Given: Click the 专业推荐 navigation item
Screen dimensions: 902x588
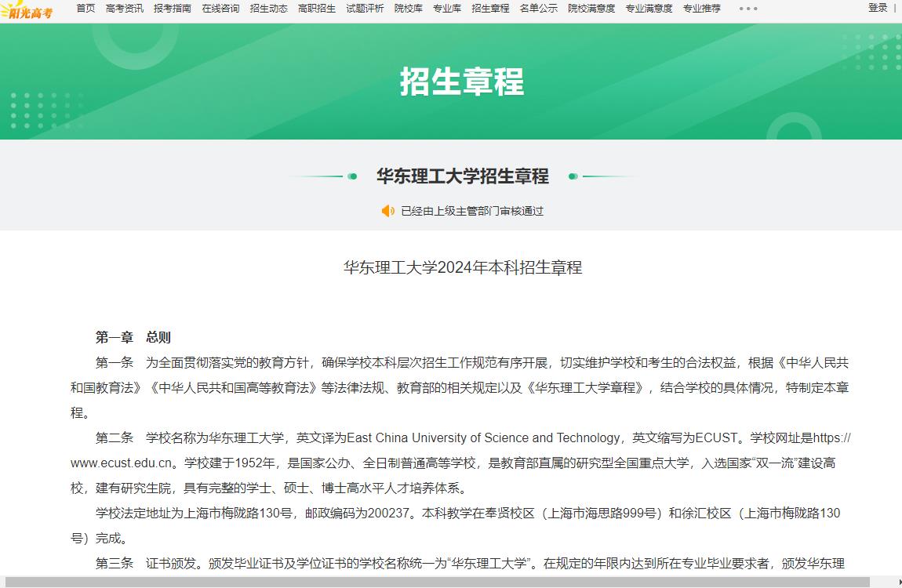Looking at the screenshot, I should click(x=701, y=9).
